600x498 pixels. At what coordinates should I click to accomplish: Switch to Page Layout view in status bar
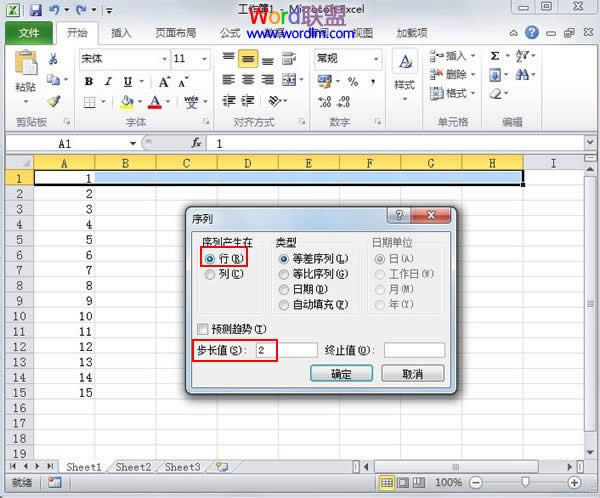pyautogui.click(x=403, y=483)
